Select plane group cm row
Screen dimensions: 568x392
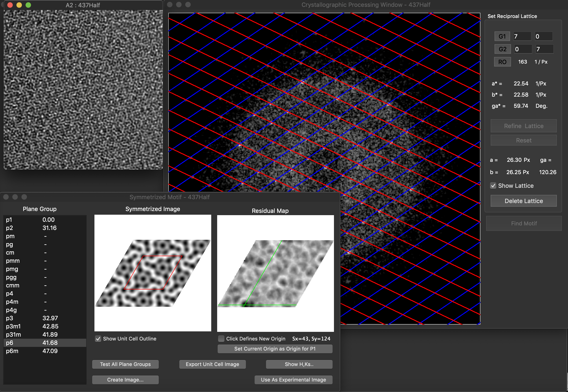(x=45, y=253)
